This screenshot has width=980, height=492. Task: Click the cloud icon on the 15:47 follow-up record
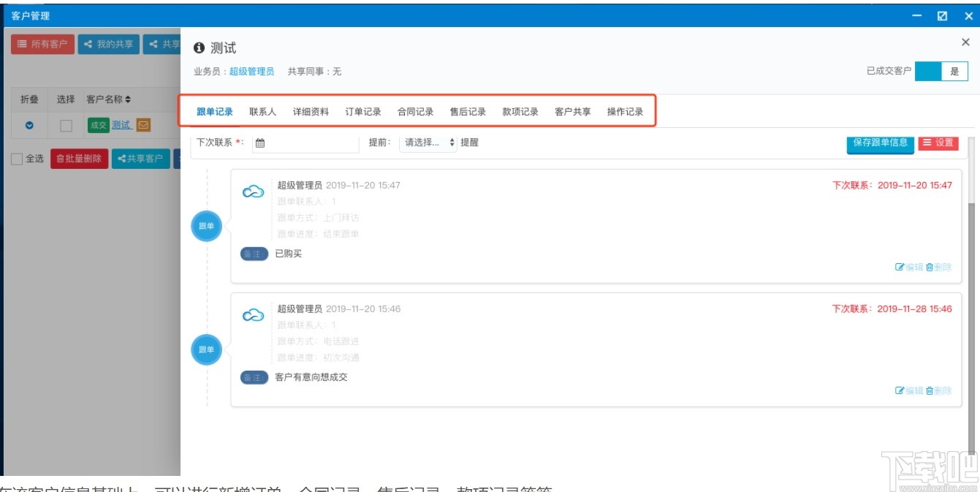click(254, 190)
